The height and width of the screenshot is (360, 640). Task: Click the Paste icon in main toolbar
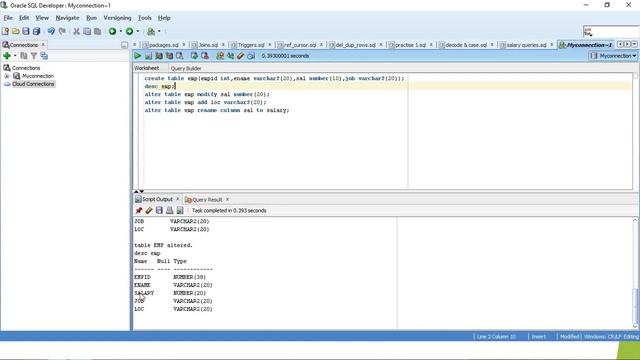98,31
